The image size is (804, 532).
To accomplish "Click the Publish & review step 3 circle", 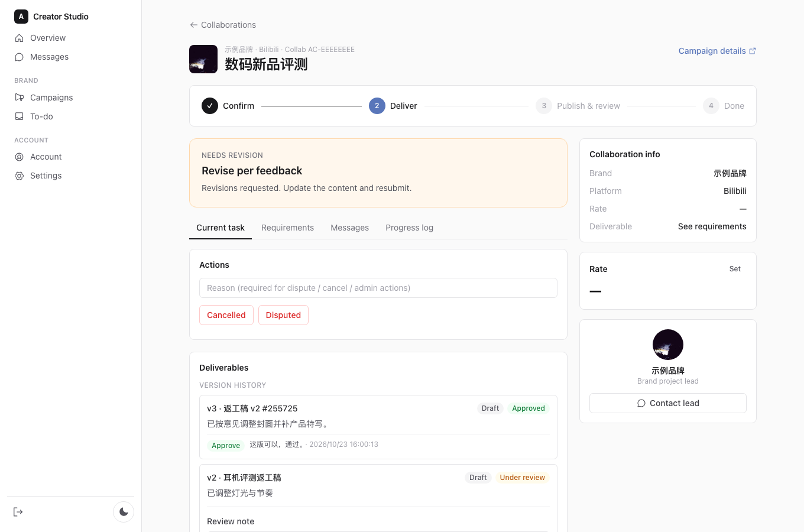I will coord(544,106).
